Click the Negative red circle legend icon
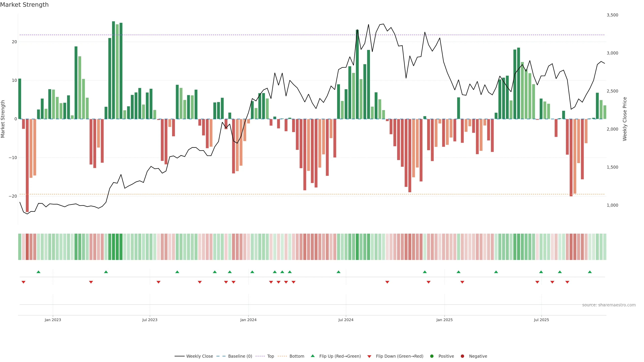The height and width of the screenshot is (362, 644). tap(462, 356)
